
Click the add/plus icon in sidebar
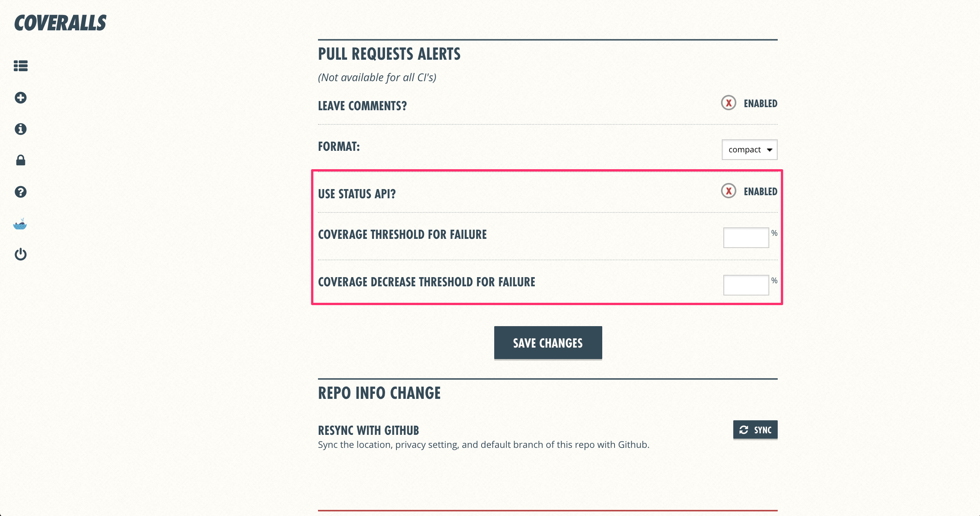point(21,98)
